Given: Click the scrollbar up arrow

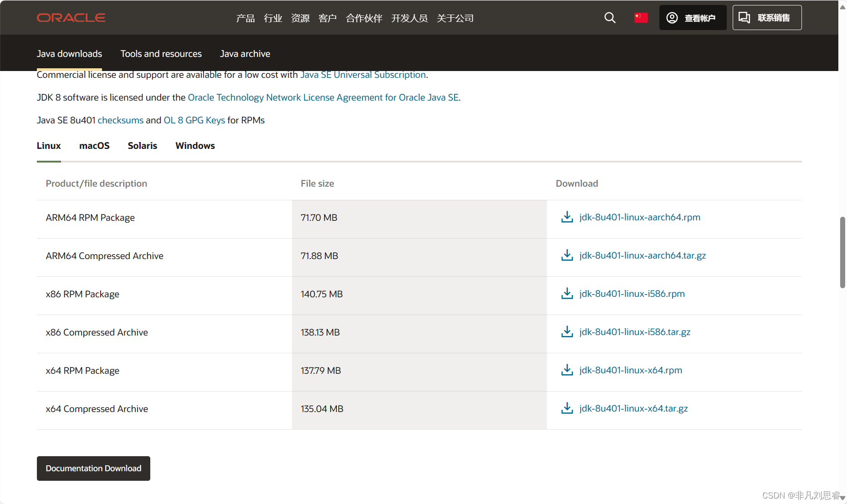Looking at the screenshot, I should click(842, 7).
